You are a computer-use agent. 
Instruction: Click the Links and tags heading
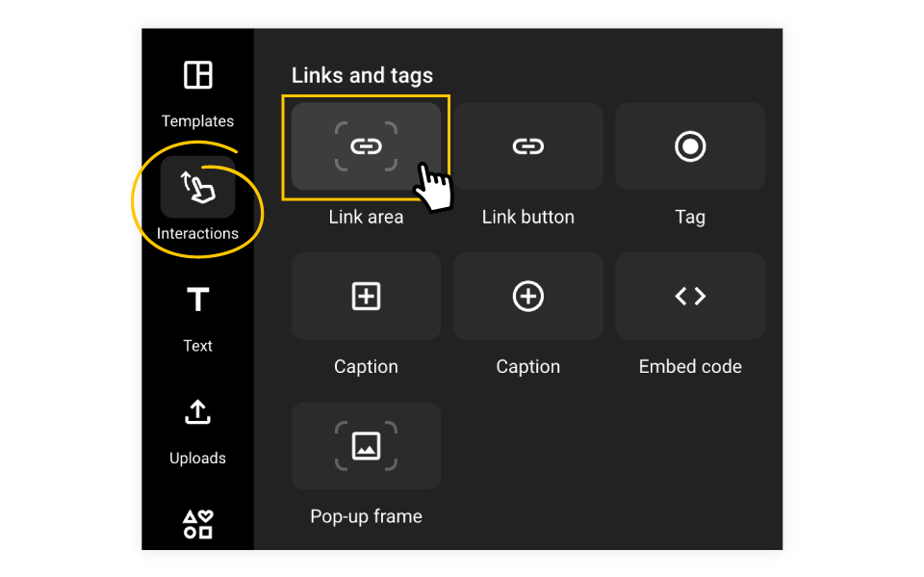363,75
